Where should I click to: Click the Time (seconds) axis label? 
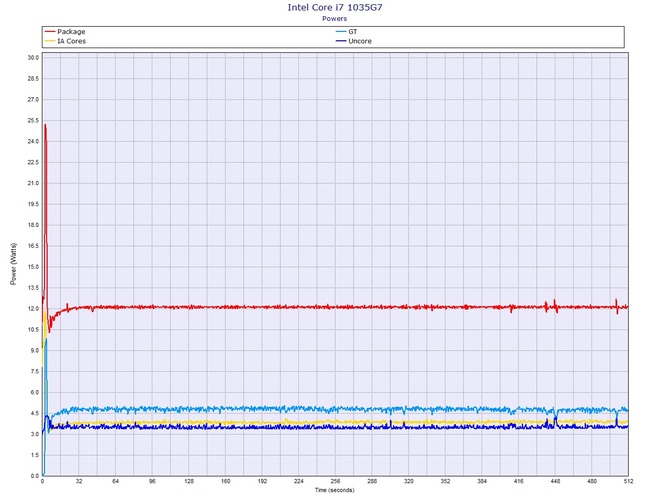point(335,490)
